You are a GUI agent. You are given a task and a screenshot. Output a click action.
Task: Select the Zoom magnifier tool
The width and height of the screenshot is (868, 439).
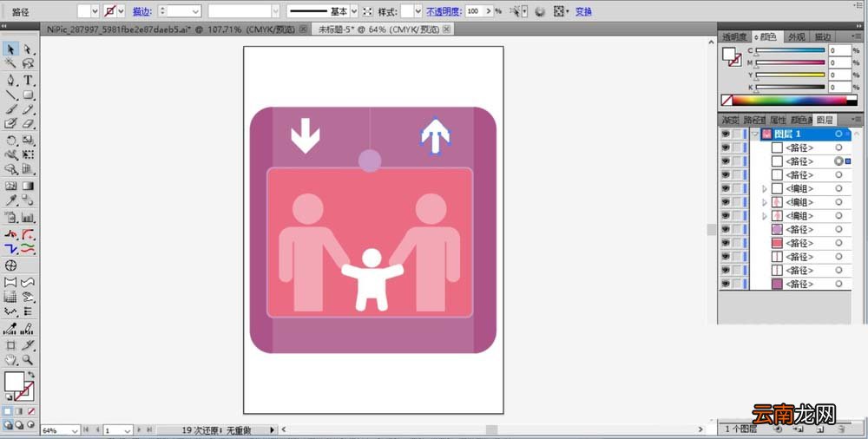[28, 360]
